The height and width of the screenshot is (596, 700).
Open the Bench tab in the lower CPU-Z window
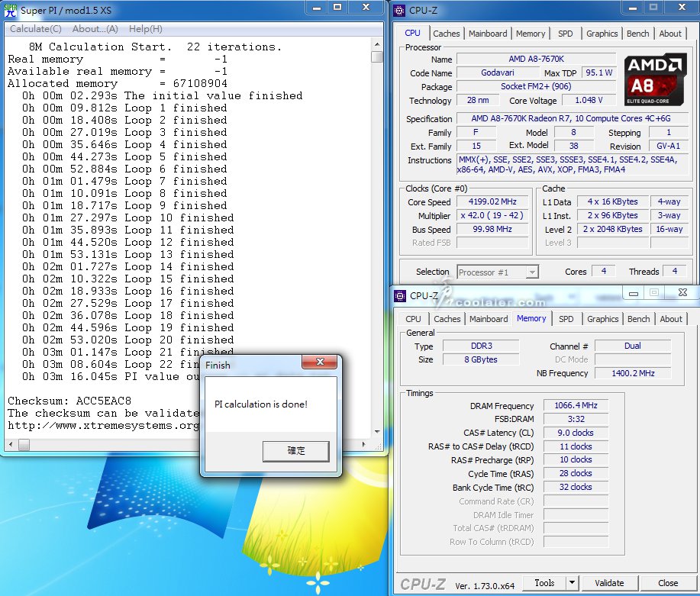(x=638, y=319)
